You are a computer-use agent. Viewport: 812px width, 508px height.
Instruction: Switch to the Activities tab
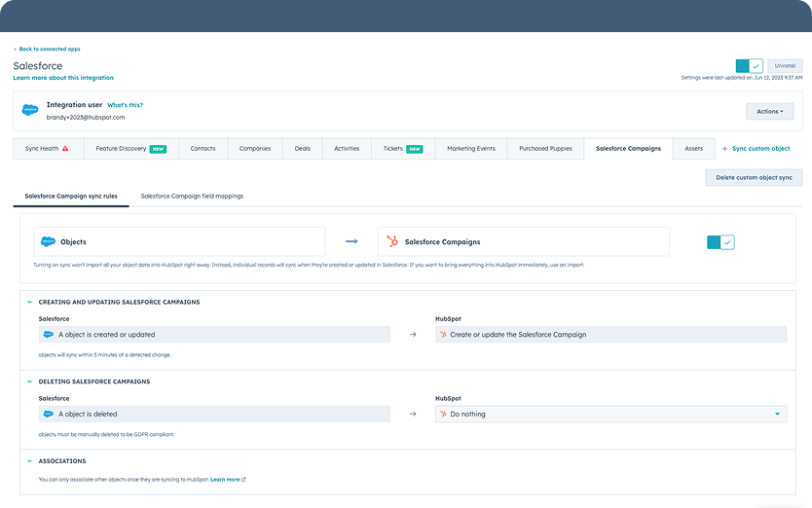(347, 149)
